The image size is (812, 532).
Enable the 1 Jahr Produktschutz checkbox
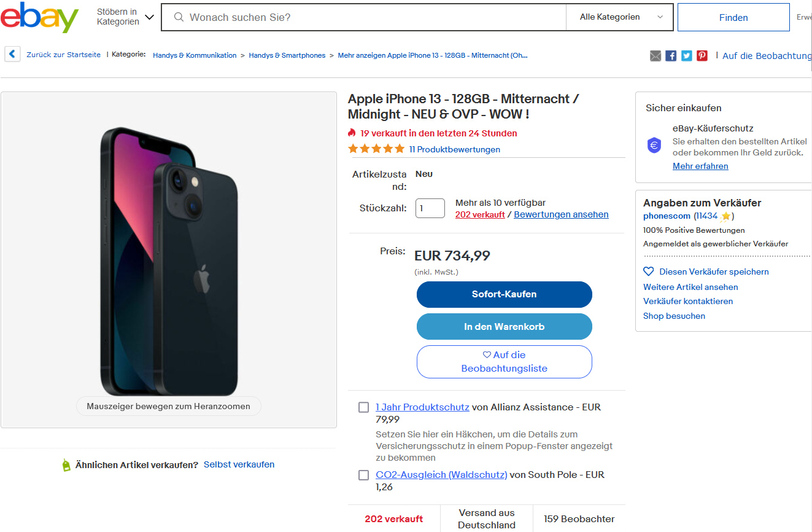coord(363,407)
